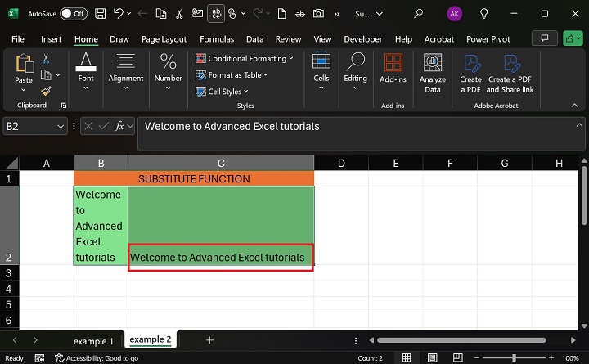Open Analyze Data tool
The height and width of the screenshot is (364, 589).
tap(433, 72)
